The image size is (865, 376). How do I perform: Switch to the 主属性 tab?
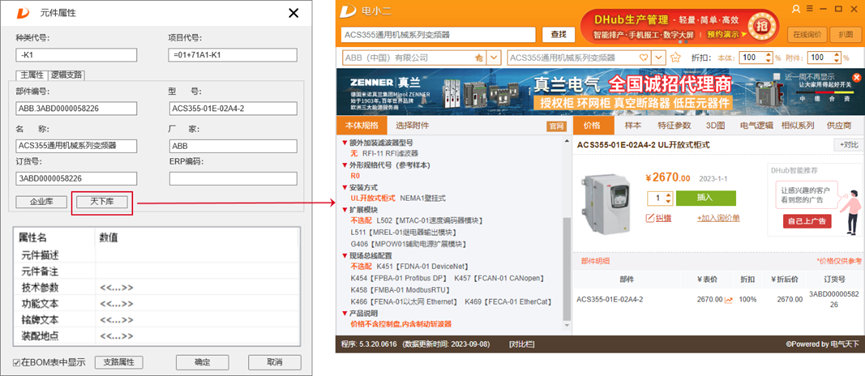pyautogui.click(x=32, y=75)
